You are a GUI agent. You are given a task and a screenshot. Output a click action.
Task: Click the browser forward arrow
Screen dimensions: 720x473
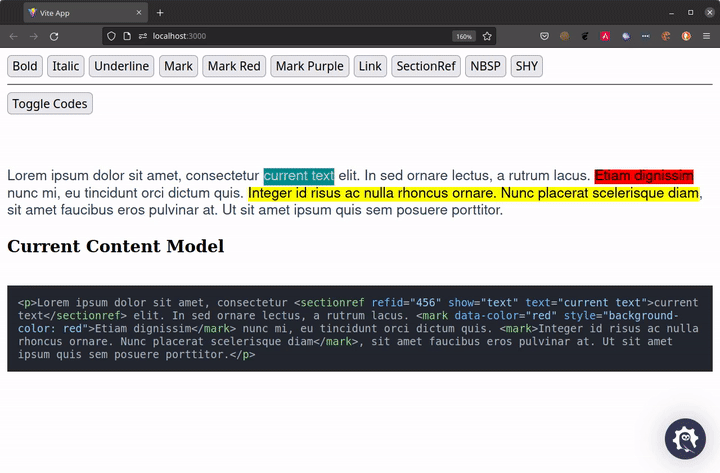coord(34,36)
